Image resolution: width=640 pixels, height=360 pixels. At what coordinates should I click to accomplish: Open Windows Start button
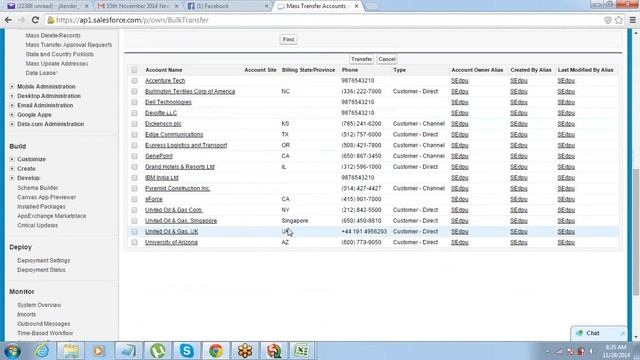pyautogui.click(x=12, y=351)
